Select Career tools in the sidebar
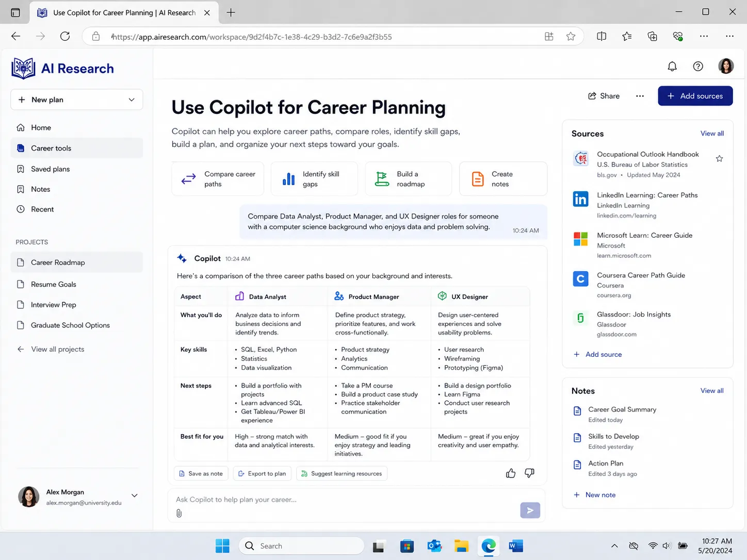 76,148
